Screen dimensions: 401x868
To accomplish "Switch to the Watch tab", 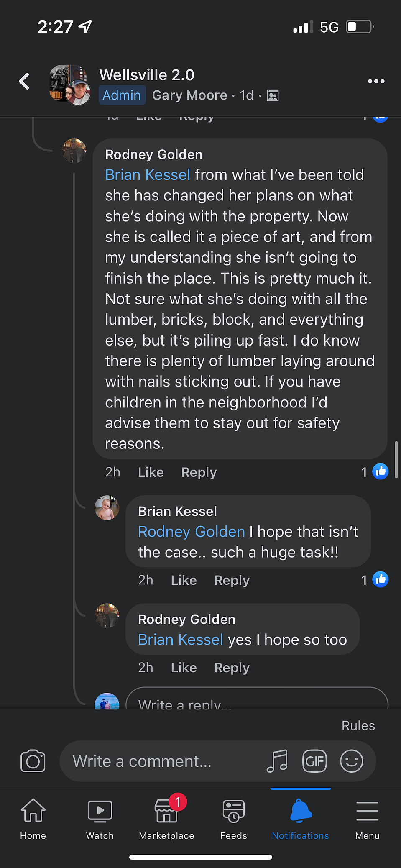I will [x=100, y=819].
